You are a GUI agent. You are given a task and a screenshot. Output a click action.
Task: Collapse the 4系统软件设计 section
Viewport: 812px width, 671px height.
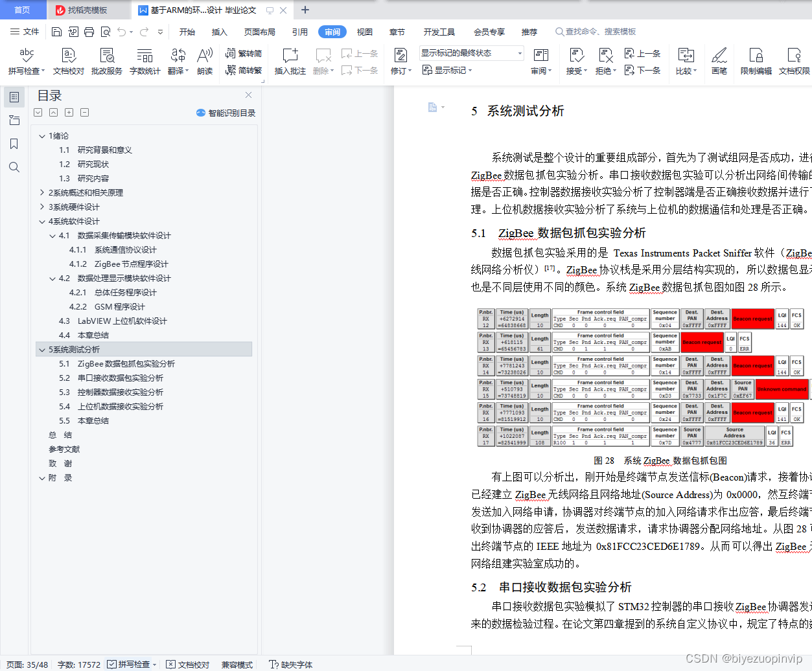click(42, 222)
